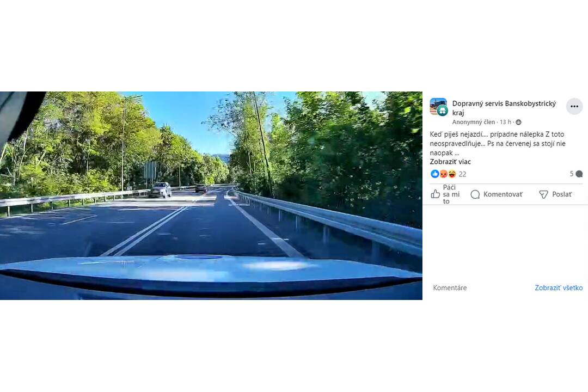This screenshot has height=392, width=588.
Task: Open Dopravný servis Banskobystrický kraj group page
Action: click(x=504, y=108)
